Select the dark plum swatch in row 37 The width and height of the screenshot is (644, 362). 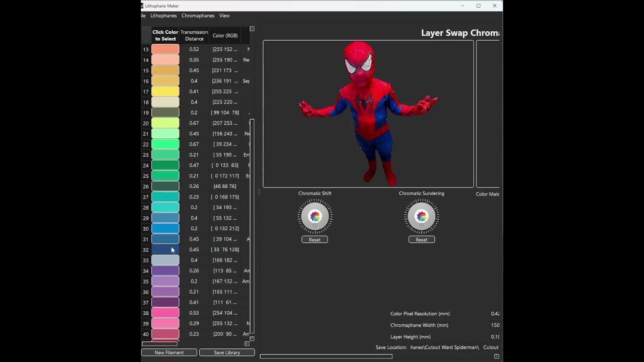[165, 303]
